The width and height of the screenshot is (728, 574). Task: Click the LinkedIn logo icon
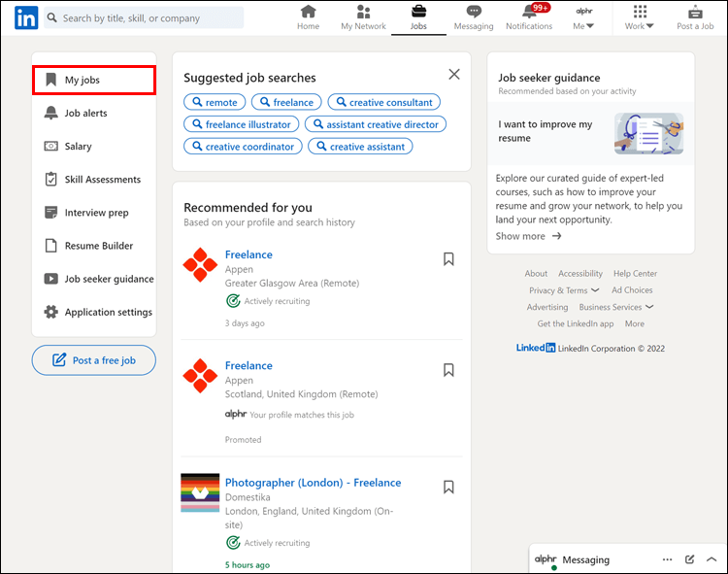[x=26, y=17]
